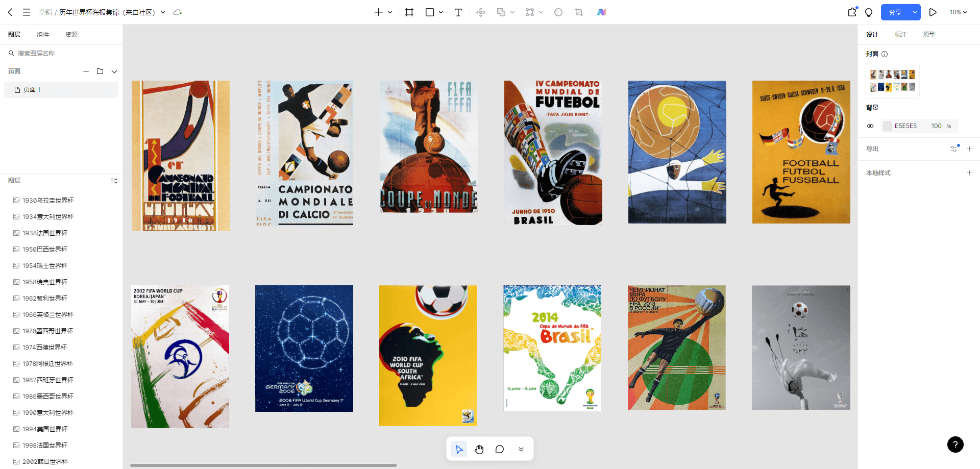Viewport: 980px width, 469px height.
Task: Select the IV Campeonato Futebol Brasil poster
Action: tap(553, 153)
